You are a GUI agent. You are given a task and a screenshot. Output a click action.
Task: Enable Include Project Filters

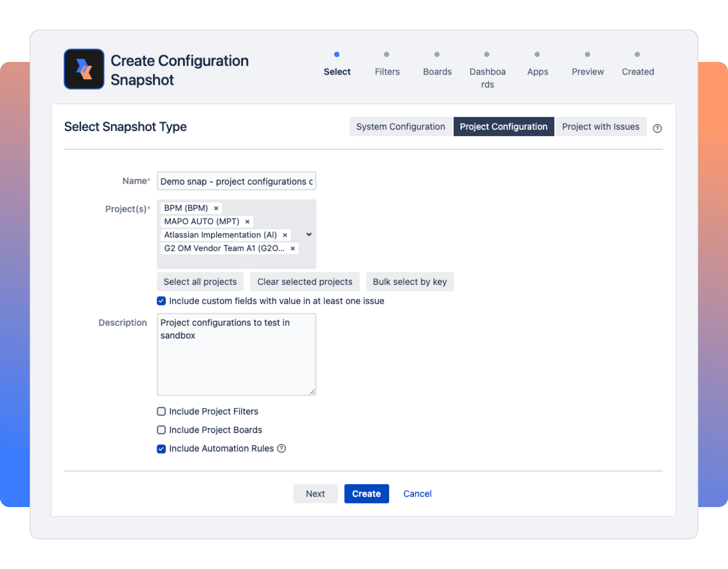pyautogui.click(x=161, y=411)
